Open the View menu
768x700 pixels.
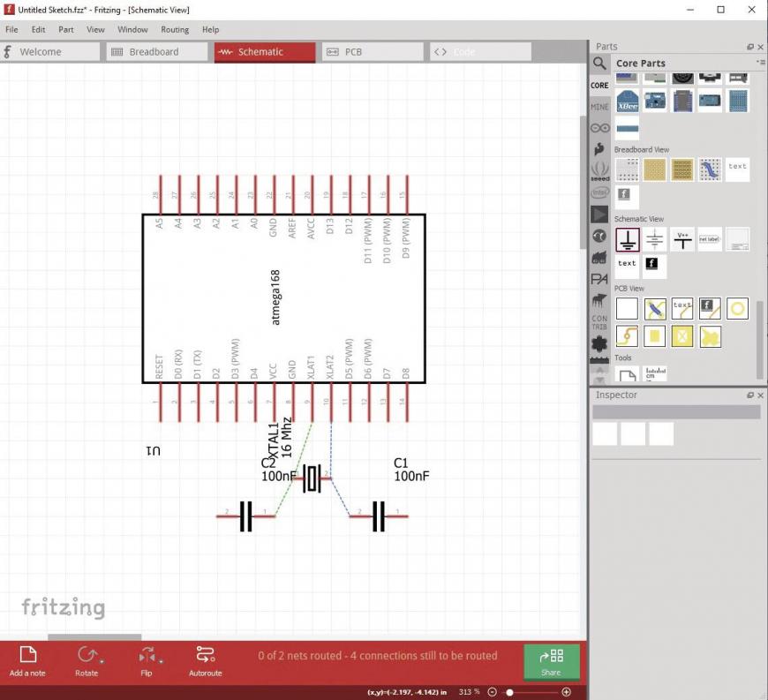pyautogui.click(x=95, y=29)
